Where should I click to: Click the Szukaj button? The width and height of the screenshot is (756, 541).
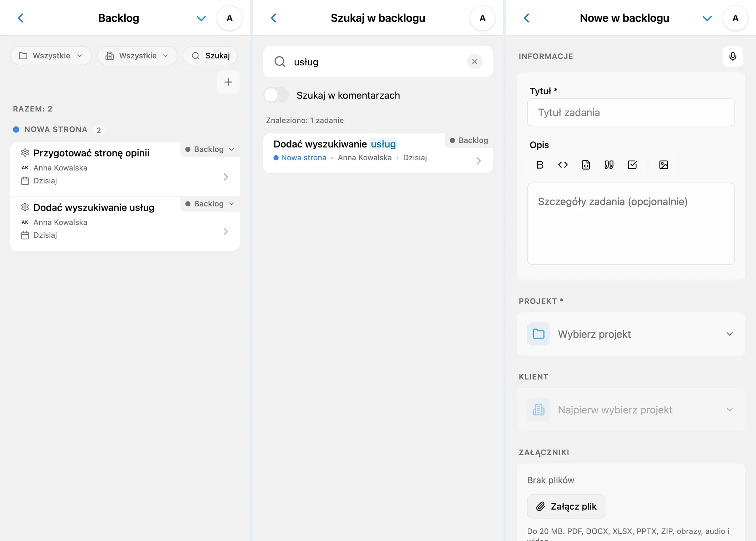(x=210, y=56)
